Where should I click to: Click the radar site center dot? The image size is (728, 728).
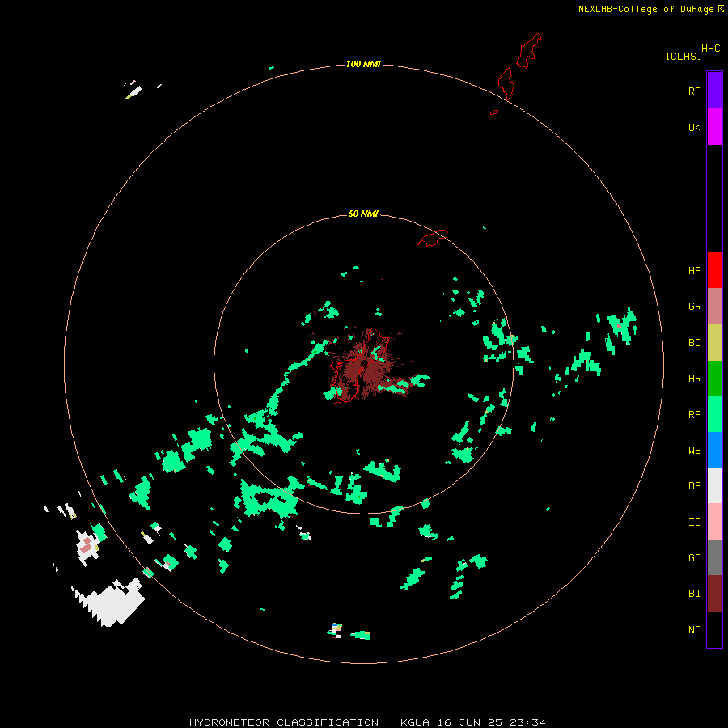[365, 363]
